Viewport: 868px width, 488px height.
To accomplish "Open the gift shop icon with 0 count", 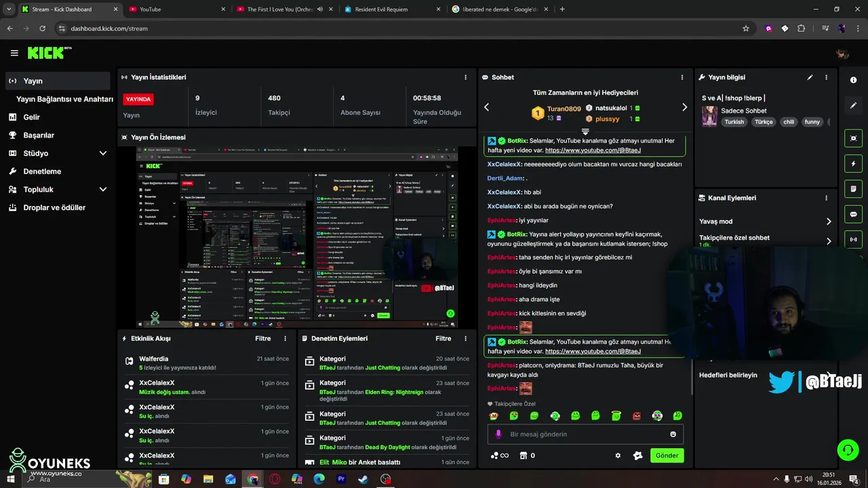I will click(x=527, y=455).
